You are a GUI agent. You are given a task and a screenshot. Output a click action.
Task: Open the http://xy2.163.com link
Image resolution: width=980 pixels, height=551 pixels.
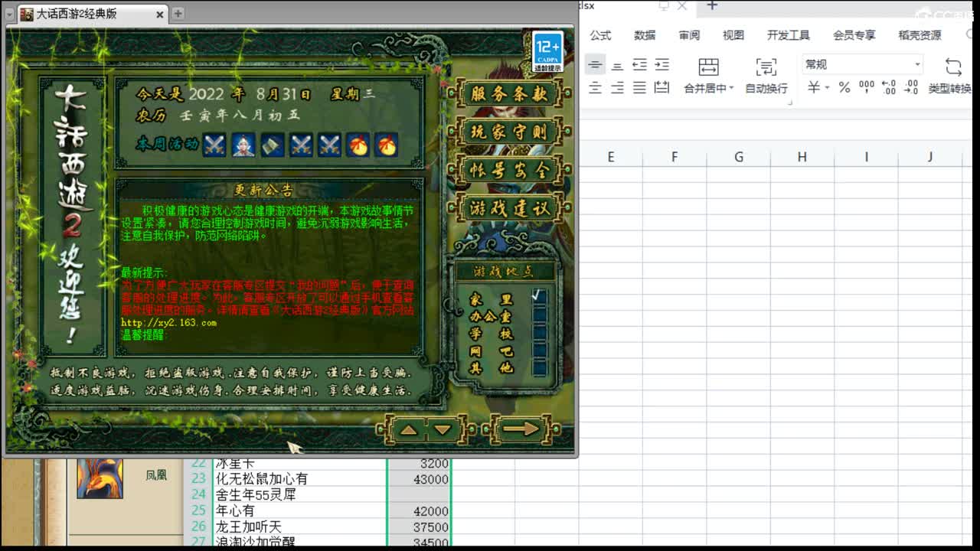click(168, 323)
